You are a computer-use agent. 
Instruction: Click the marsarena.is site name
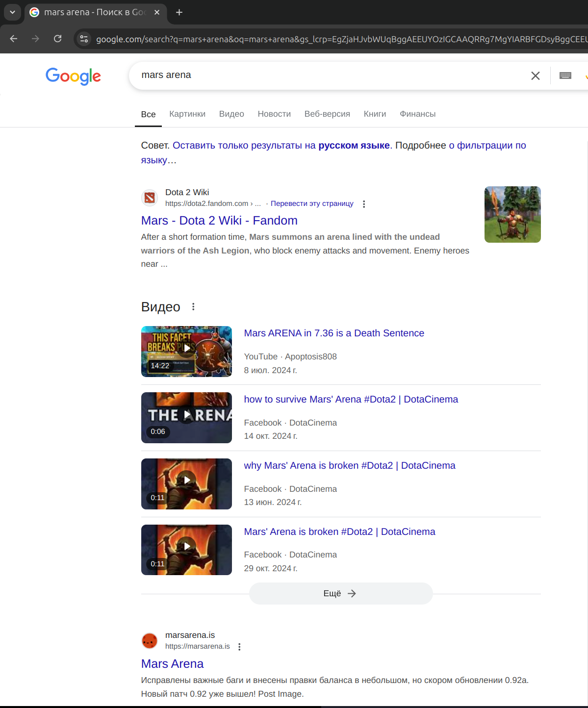pyautogui.click(x=190, y=635)
